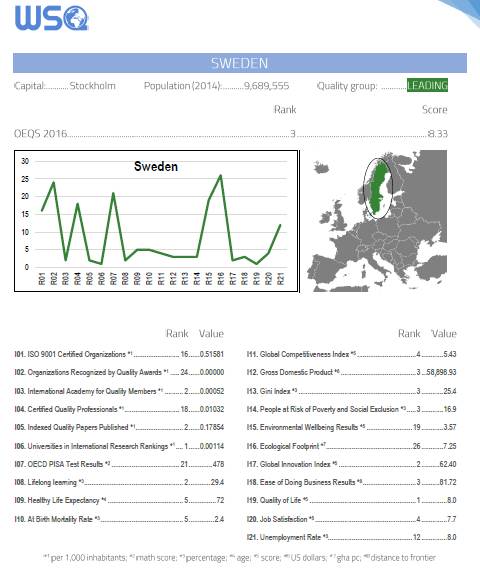
Task: Select I11 Global Competitiveness Index row
Action: [x=351, y=354]
